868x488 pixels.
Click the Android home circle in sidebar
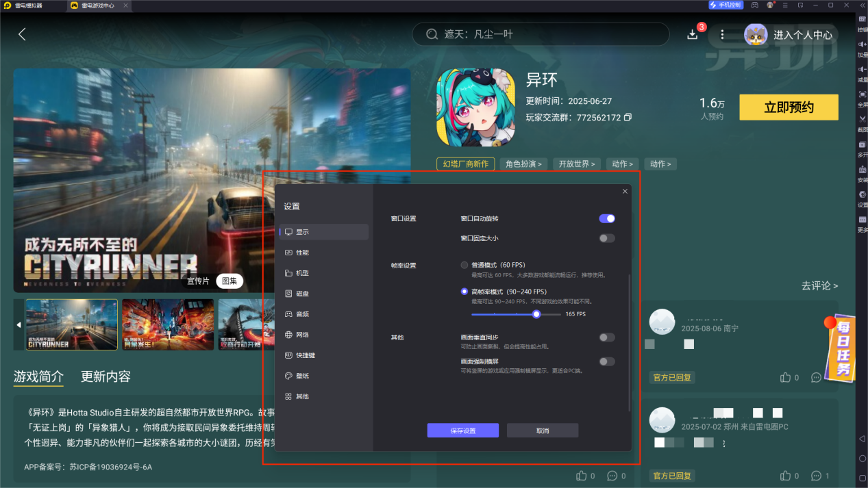coord(863,458)
